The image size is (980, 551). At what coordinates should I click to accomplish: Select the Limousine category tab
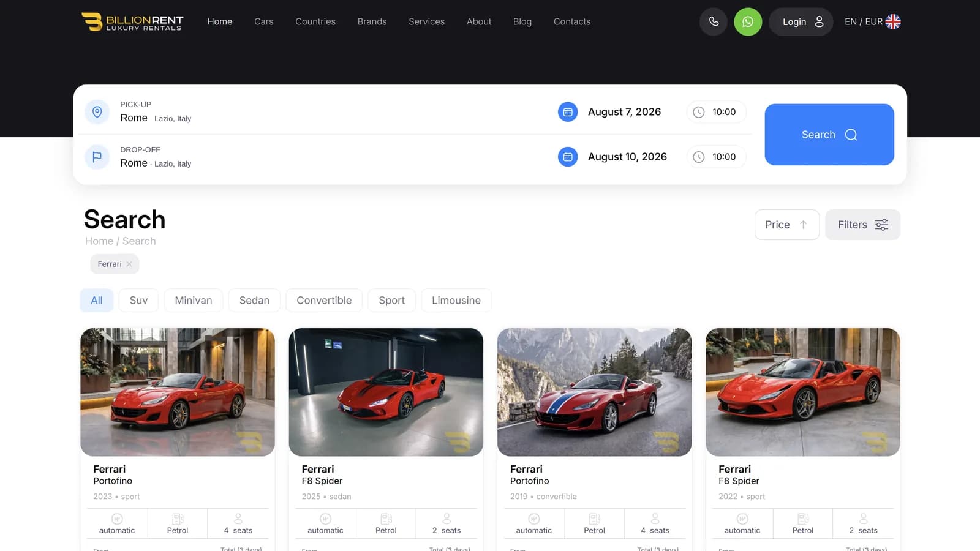(456, 300)
